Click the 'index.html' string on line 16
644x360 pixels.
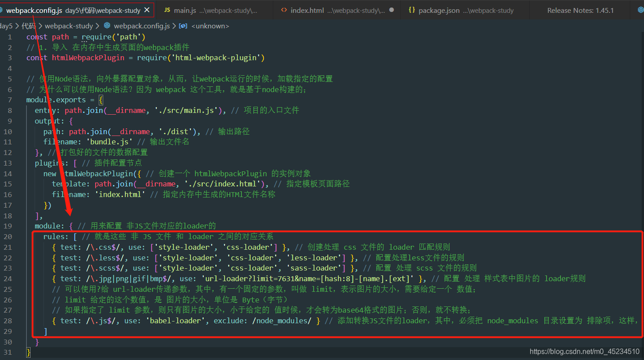point(120,194)
